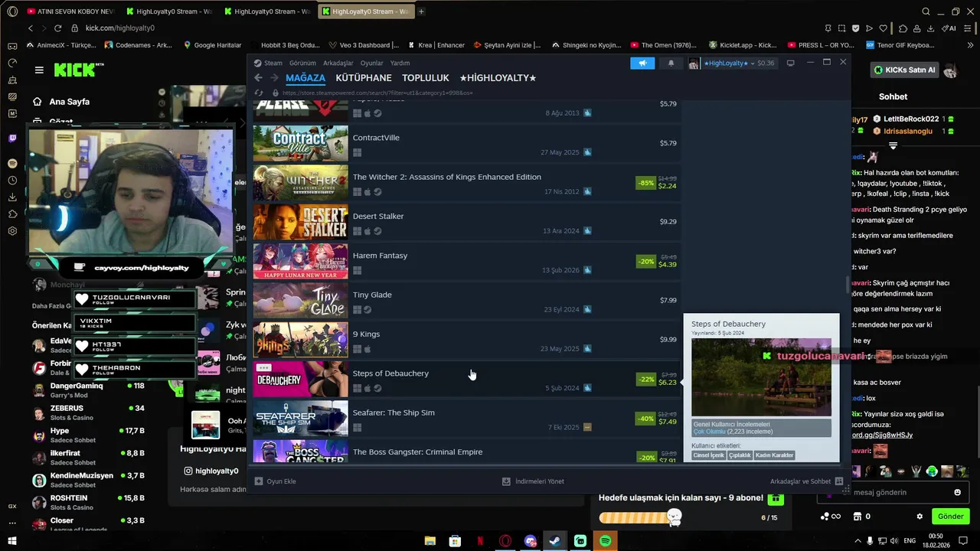Click mesaj gönderin chat input
The image size is (980, 551).
pos(894,492)
